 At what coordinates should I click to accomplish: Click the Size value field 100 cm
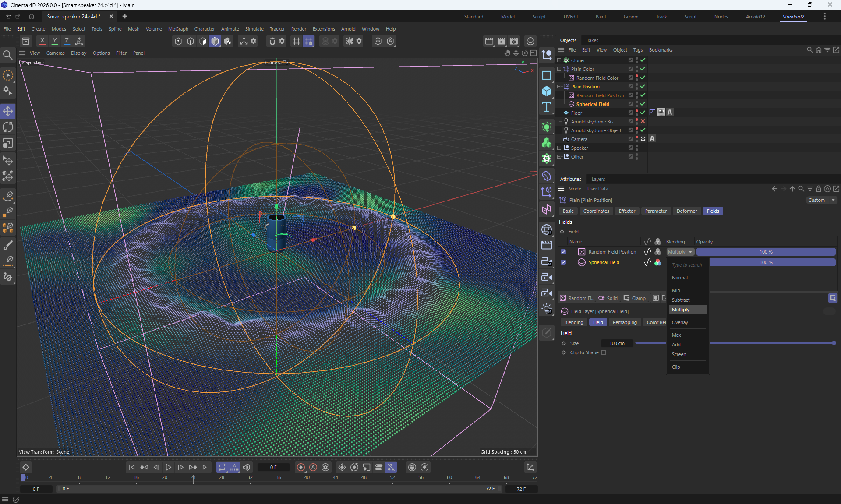click(617, 343)
